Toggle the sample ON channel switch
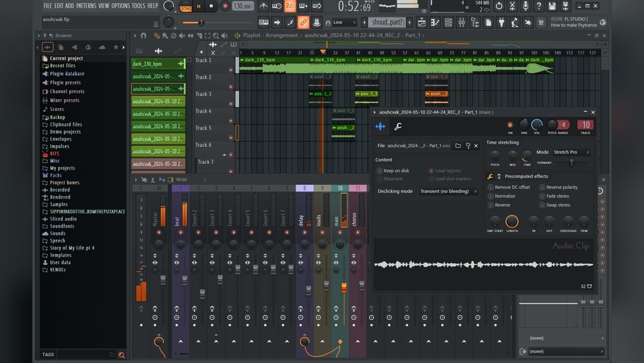Image resolution: width=644 pixels, height=363 pixels. click(x=510, y=125)
